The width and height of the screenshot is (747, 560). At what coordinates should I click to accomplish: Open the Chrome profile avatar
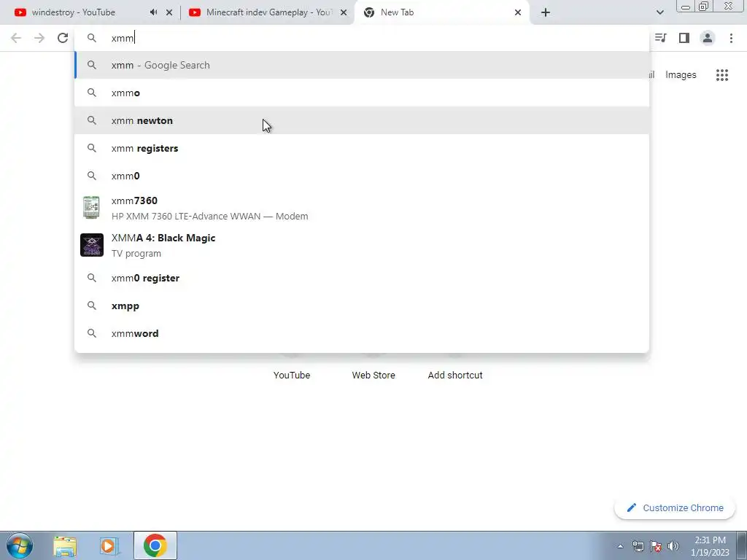[708, 38]
